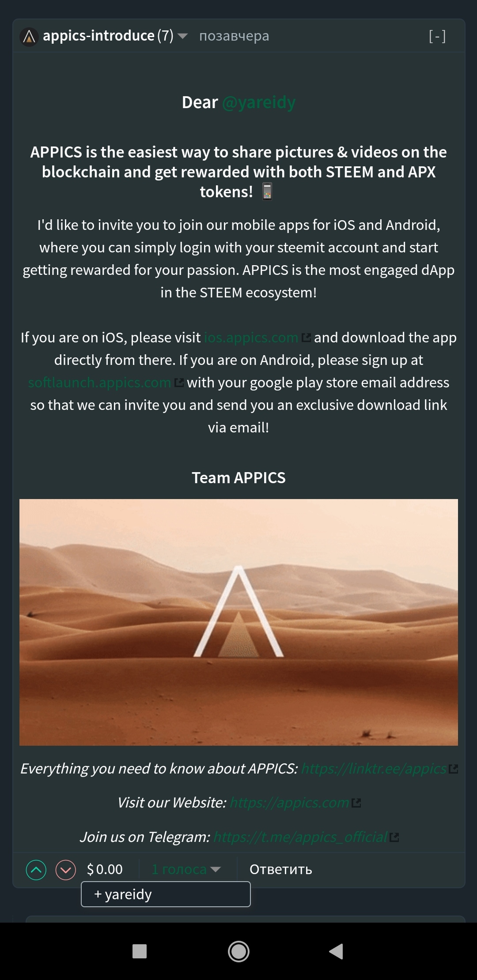
Task: Select voter +yareidy in the votes list
Action: [166, 894]
